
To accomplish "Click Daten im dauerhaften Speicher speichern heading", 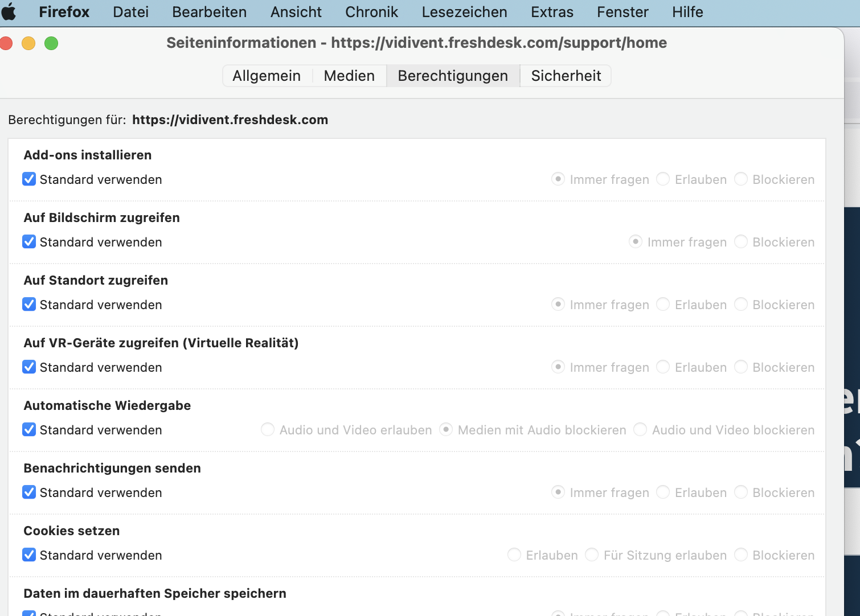I will tap(155, 593).
